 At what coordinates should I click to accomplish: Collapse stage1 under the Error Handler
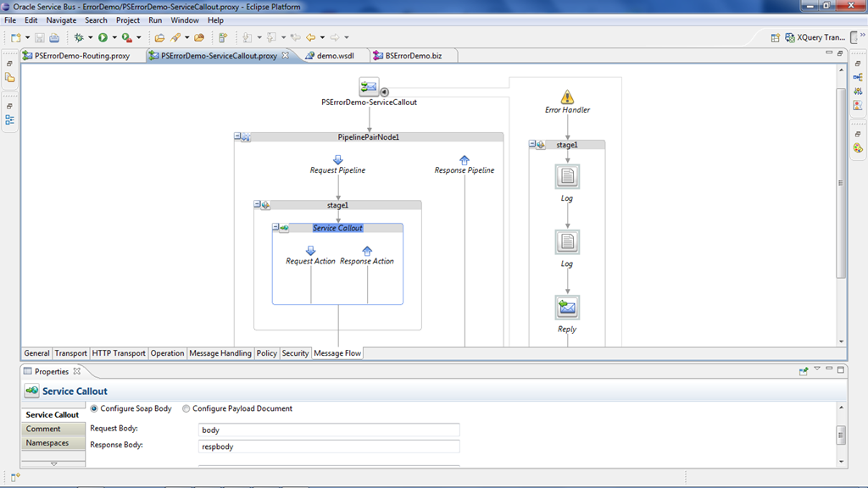tap(533, 145)
